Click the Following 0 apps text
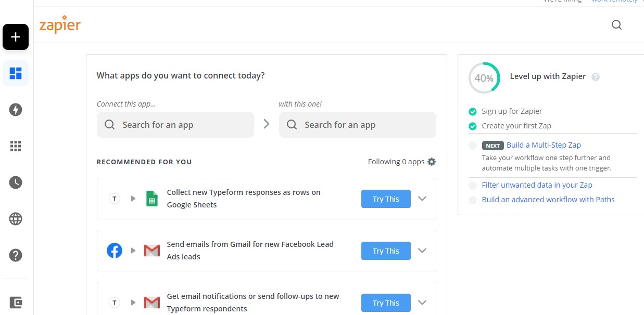Viewport: 644px width, 315px height. pos(396,162)
